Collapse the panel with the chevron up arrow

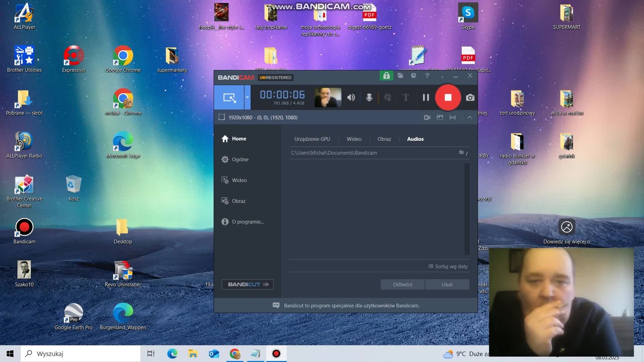point(469,117)
